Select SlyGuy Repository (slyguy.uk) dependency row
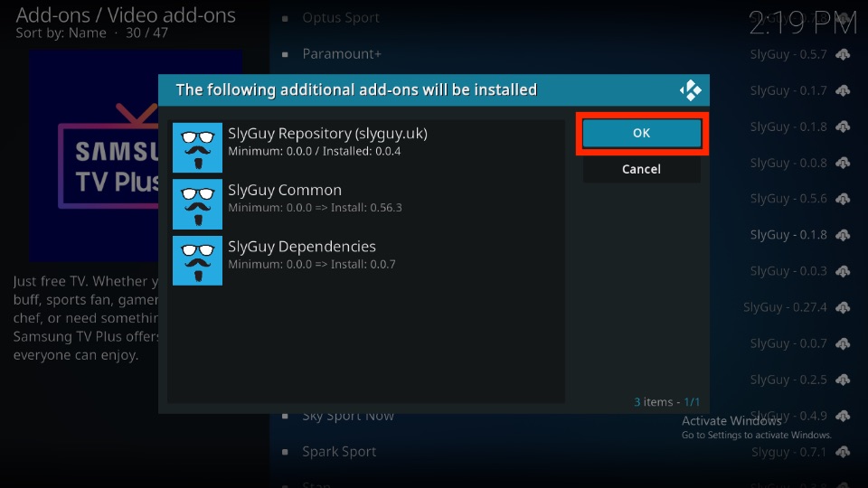 point(366,147)
